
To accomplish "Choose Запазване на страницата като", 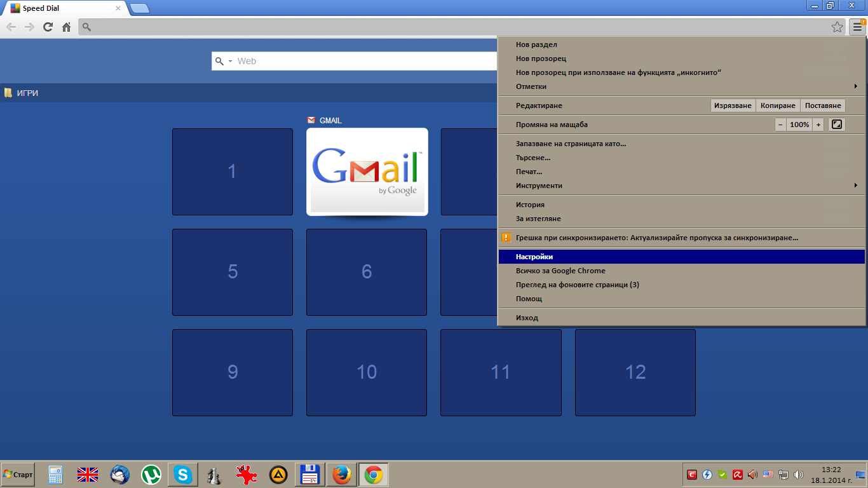I will tap(681, 144).
